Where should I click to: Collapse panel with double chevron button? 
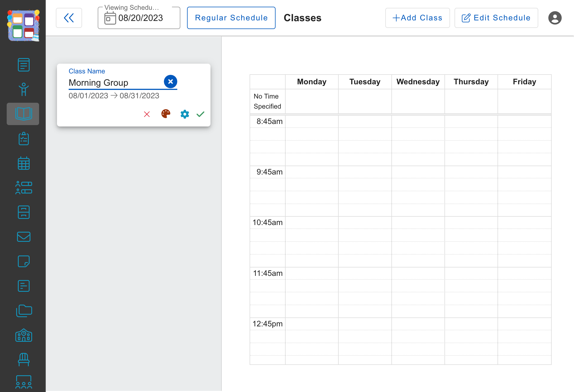pyautogui.click(x=69, y=18)
